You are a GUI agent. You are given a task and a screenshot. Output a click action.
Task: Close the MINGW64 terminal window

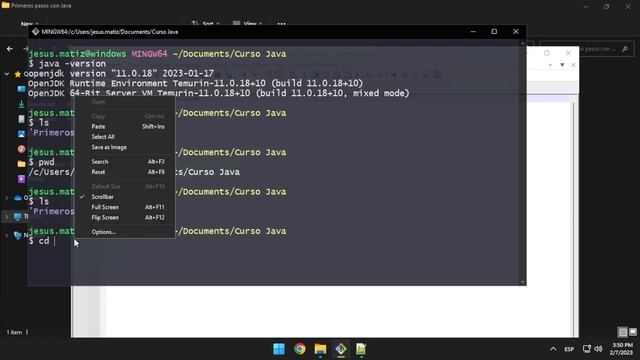[x=516, y=31]
